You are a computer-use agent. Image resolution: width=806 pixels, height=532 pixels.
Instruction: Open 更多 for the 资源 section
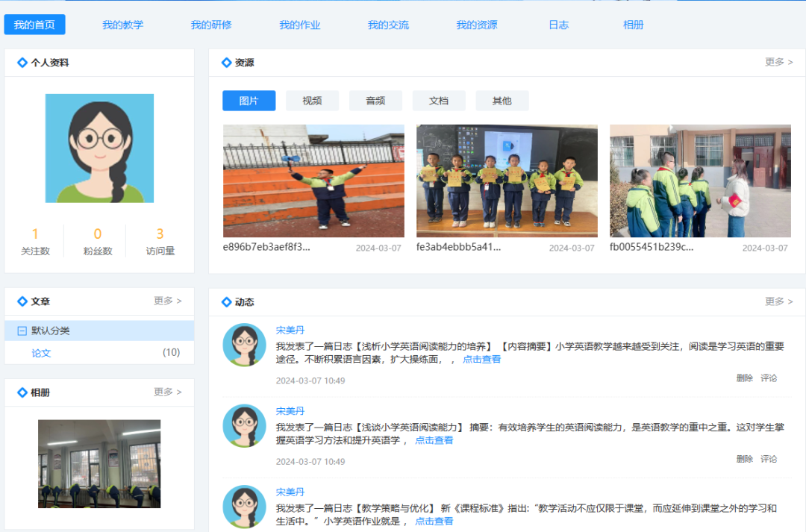(779, 63)
